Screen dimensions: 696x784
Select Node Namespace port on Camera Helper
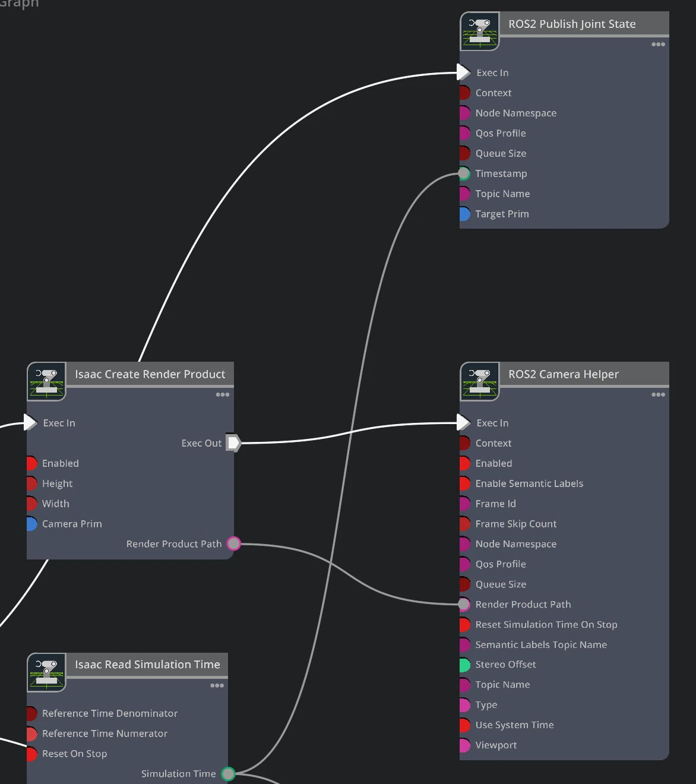(465, 544)
